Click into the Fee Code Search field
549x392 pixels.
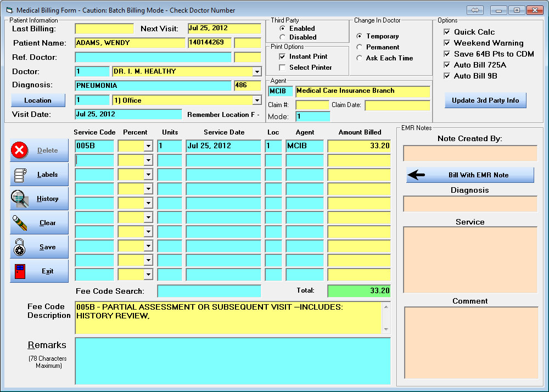(209, 291)
